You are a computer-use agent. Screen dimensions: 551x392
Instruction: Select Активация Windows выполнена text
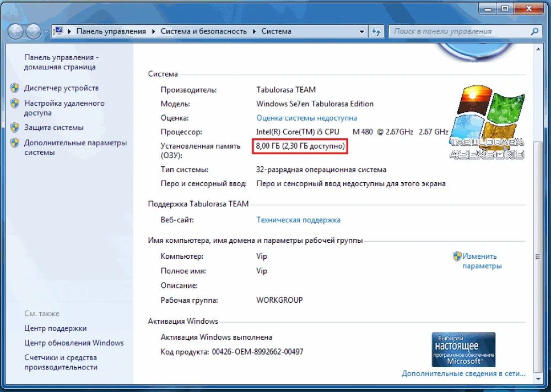coord(217,337)
